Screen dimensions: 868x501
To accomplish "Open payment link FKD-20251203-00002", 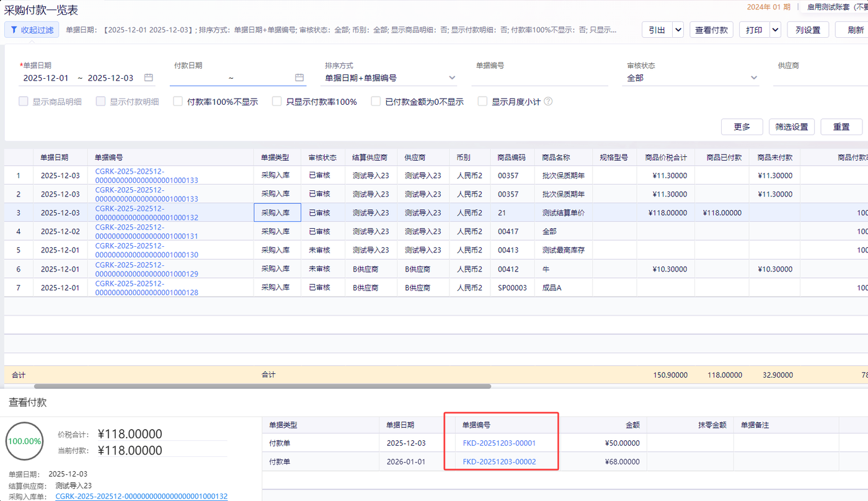I will (499, 461).
